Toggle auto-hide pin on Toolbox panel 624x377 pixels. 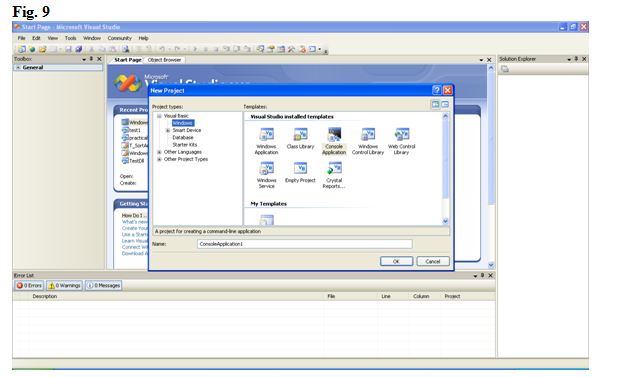[92, 59]
